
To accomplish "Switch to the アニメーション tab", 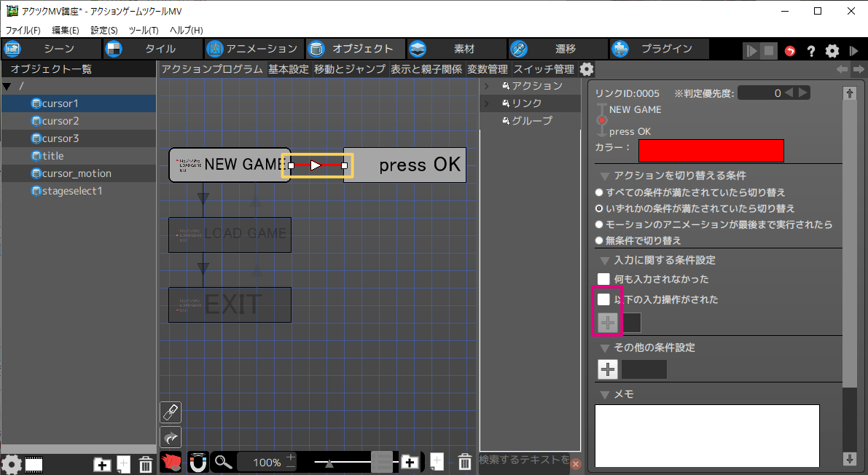I will (251, 49).
